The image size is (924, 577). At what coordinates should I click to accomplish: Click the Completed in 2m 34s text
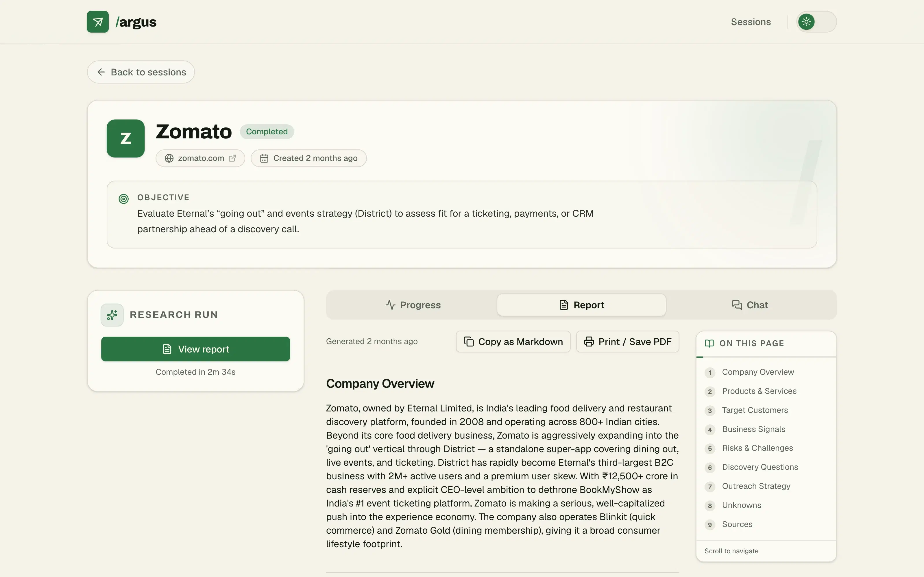point(195,372)
